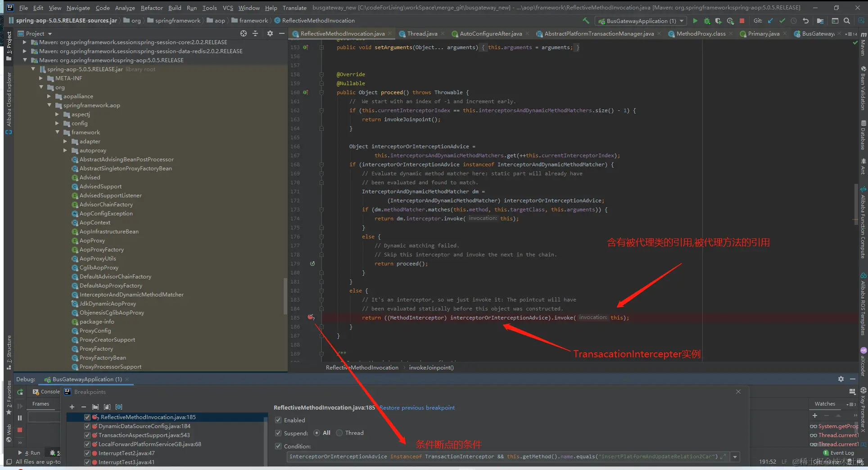The width and height of the screenshot is (868, 470).
Task: Open Debug panel settings gear
Action: (x=841, y=379)
